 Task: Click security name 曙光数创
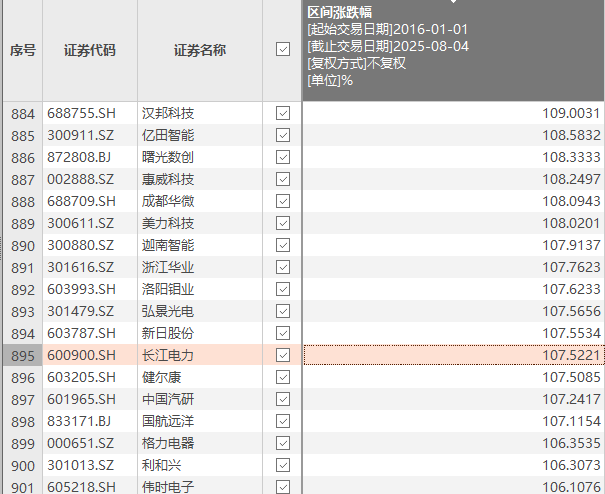tap(168, 157)
